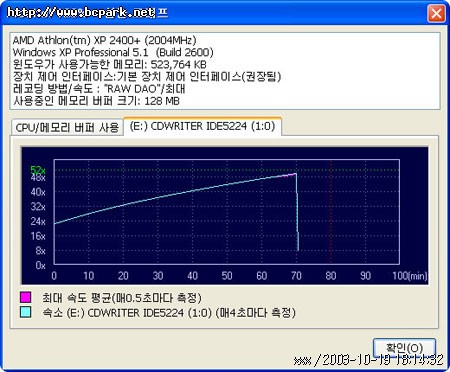Viewport: 450px width, 372px height.
Task: Click the "RAW DAO"/최대 recording method line
Action: coord(99,88)
